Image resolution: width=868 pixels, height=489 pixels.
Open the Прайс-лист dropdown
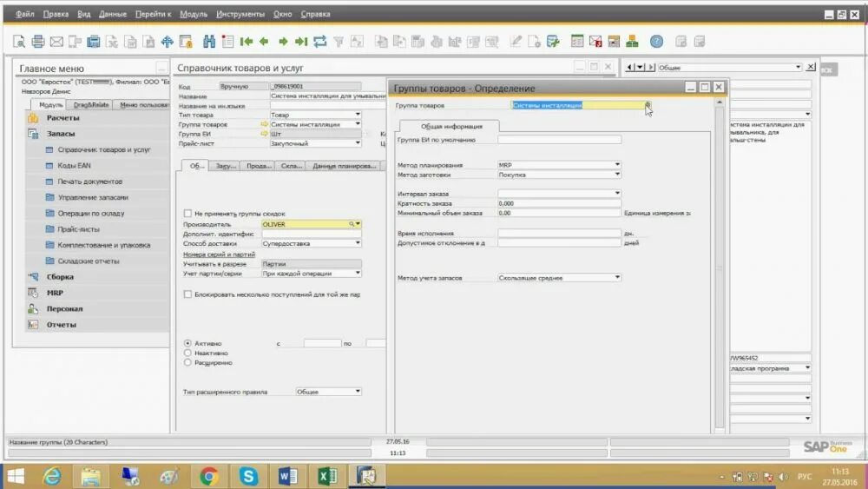[x=358, y=143]
